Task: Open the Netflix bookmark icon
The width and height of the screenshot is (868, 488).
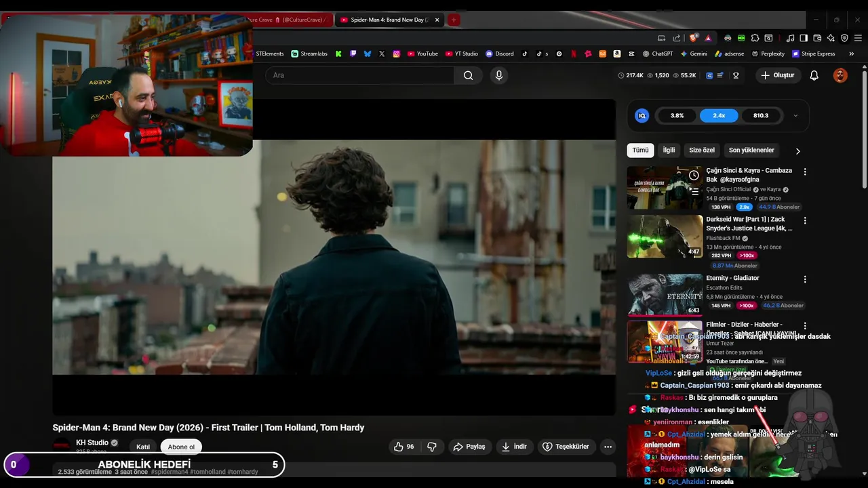Action: (574, 54)
